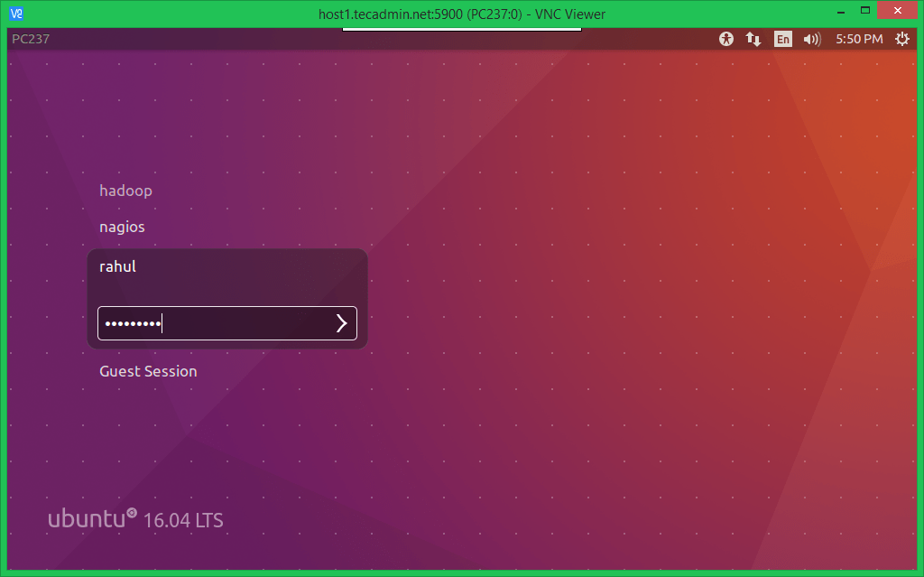Screen dimensions: 924x577
Task: Click the Ubuntu 16.04 logo watermark
Action: point(135,519)
